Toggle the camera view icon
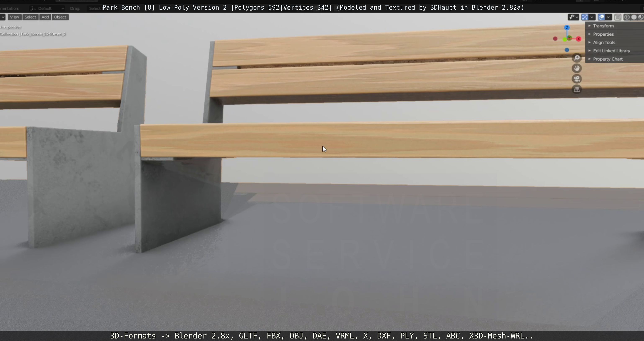This screenshot has height=341, width=644. (x=577, y=79)
